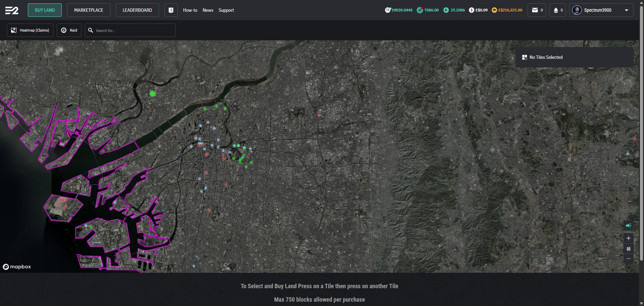Toggle the tile grid overlay
This screenshot has width=644, height=306.
628,249
